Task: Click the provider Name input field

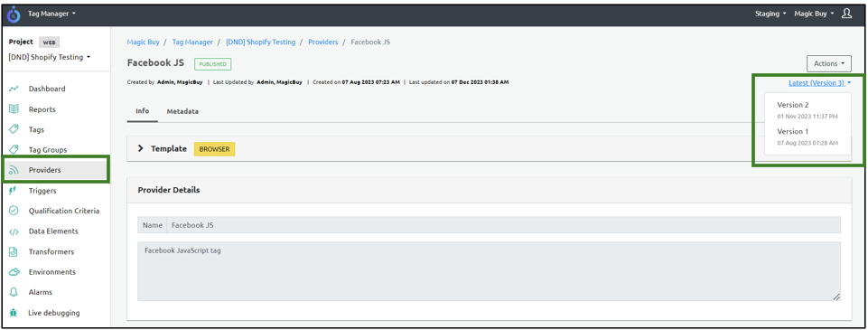Action: [503, 225]
